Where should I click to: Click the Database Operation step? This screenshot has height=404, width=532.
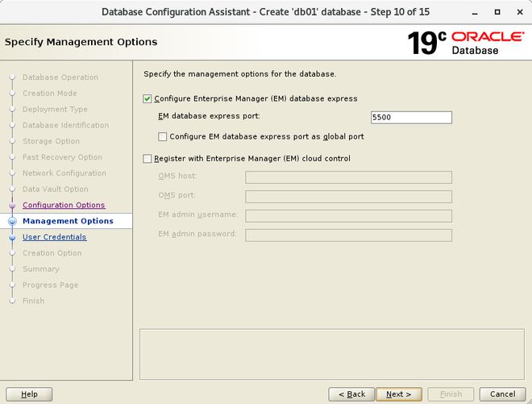[x=60, y=77]
